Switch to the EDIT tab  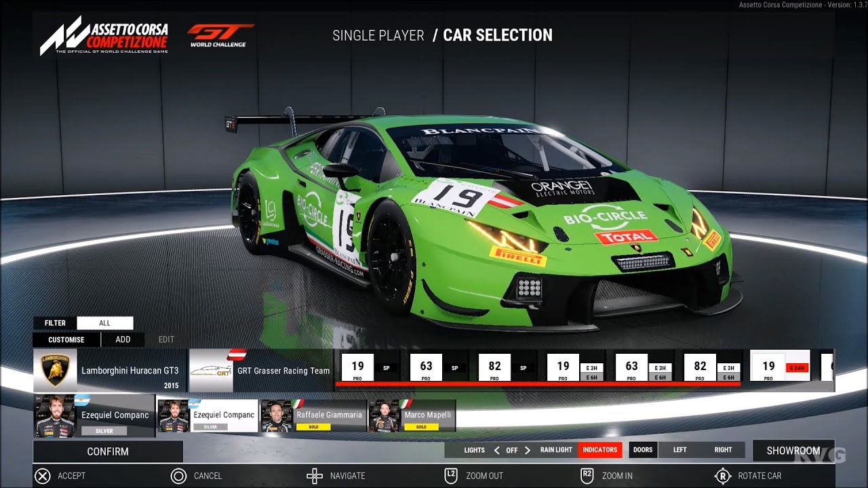[166, 340]
